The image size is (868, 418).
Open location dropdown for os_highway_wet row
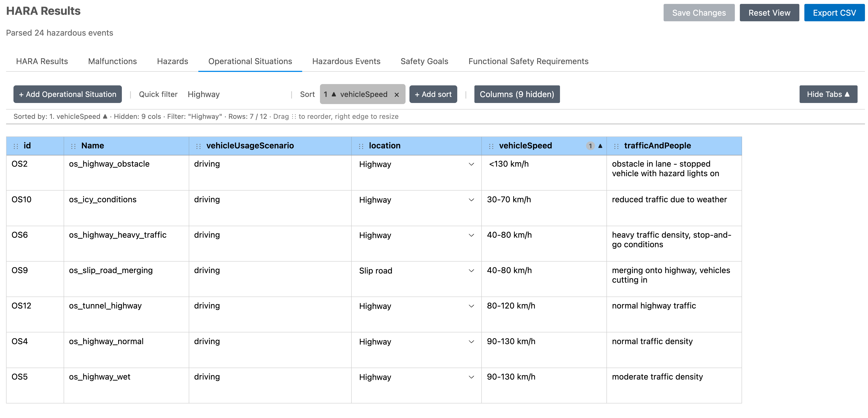click(x=471, y=377)
